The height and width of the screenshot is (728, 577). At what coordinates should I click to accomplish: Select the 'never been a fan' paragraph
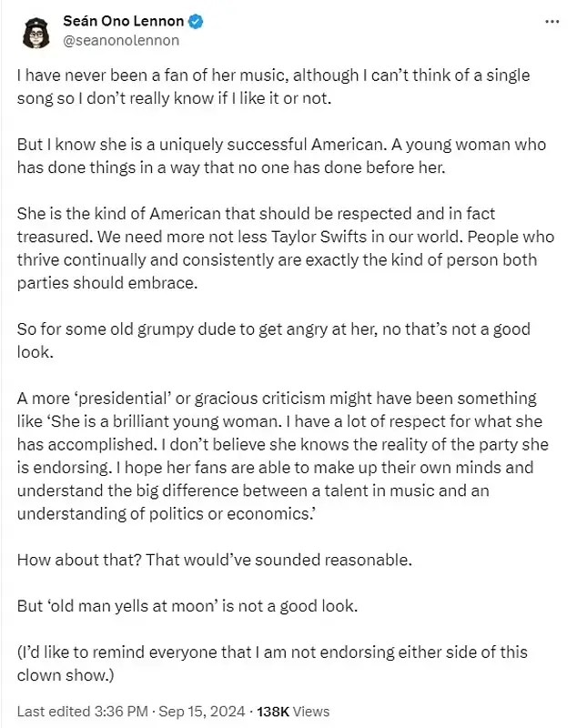click(x=273, y=86)
